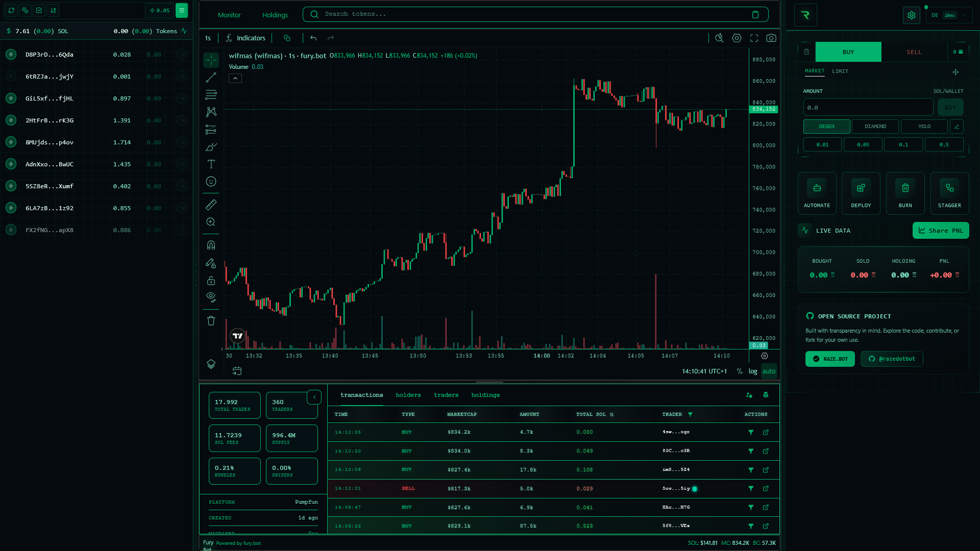Toggle log scale on chart
Viewport: 980px width, 551px height.
[x=753, y=371]
